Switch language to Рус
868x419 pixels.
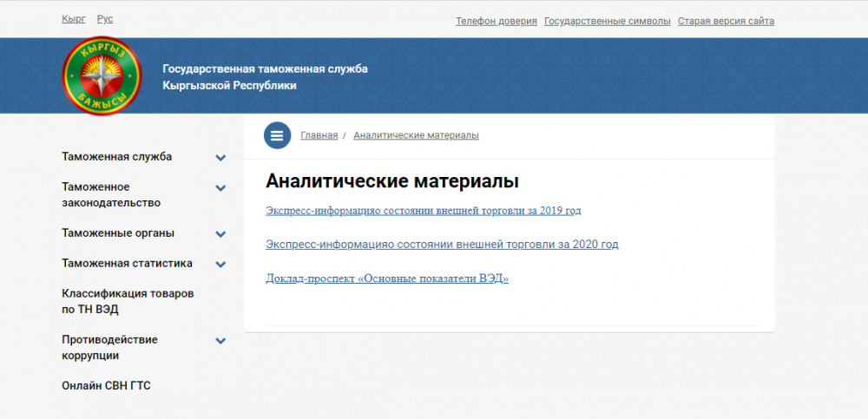(105, 19)
